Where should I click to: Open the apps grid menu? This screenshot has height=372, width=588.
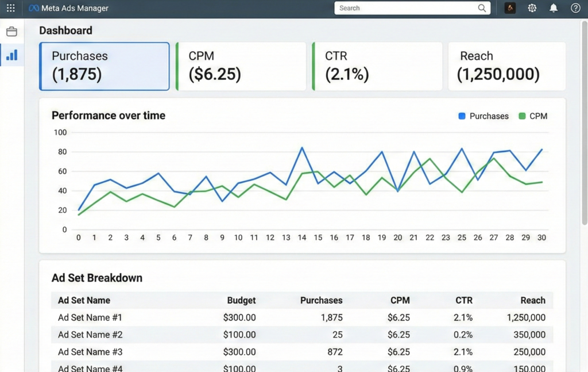(x=10, y=8)
